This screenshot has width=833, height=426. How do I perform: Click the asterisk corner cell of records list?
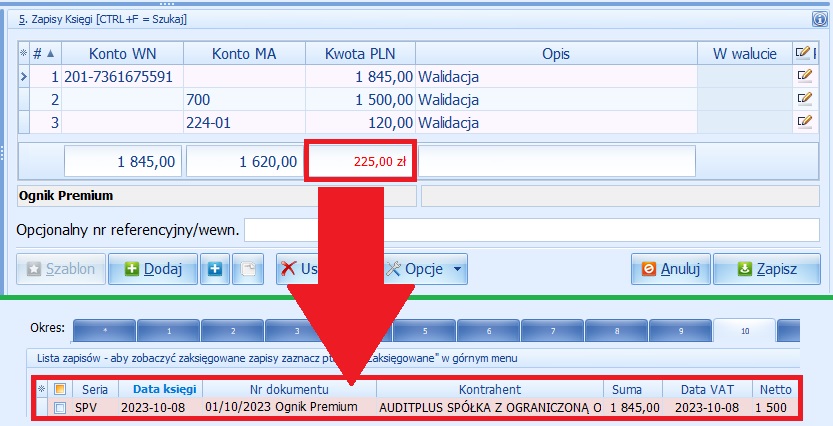tap(42, 389)
